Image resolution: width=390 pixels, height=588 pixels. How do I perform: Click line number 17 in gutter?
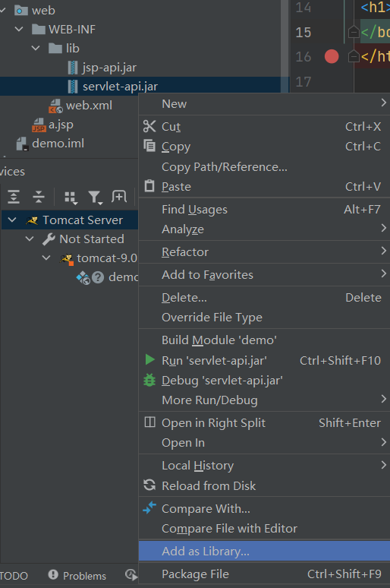click(304, 81)
